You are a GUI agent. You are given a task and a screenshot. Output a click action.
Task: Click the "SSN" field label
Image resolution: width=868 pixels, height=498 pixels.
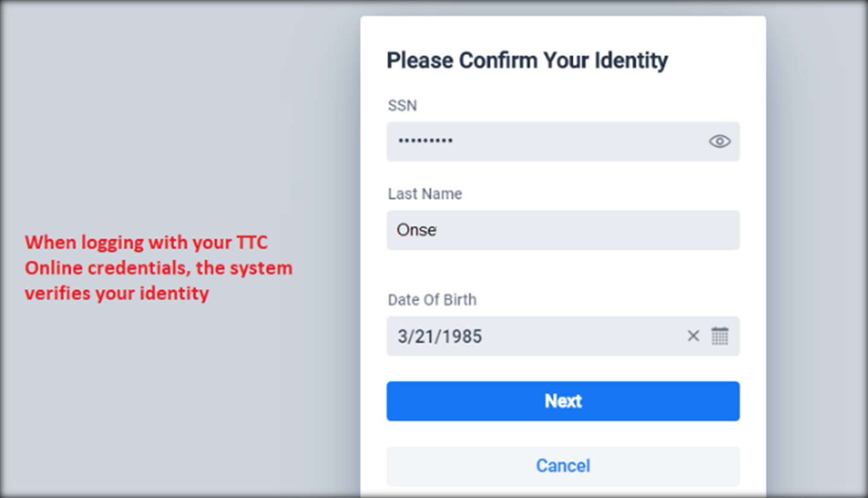pyautogui.click(x=402, y=106)
